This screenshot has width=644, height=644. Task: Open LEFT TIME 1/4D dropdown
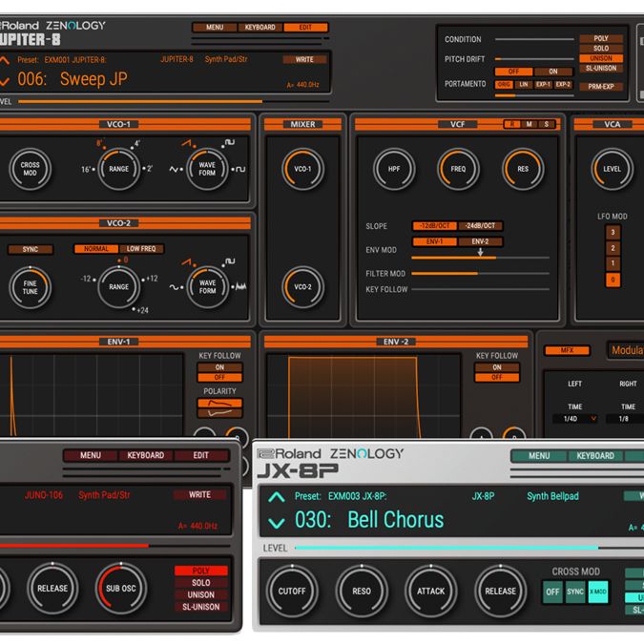pos(575,419)
